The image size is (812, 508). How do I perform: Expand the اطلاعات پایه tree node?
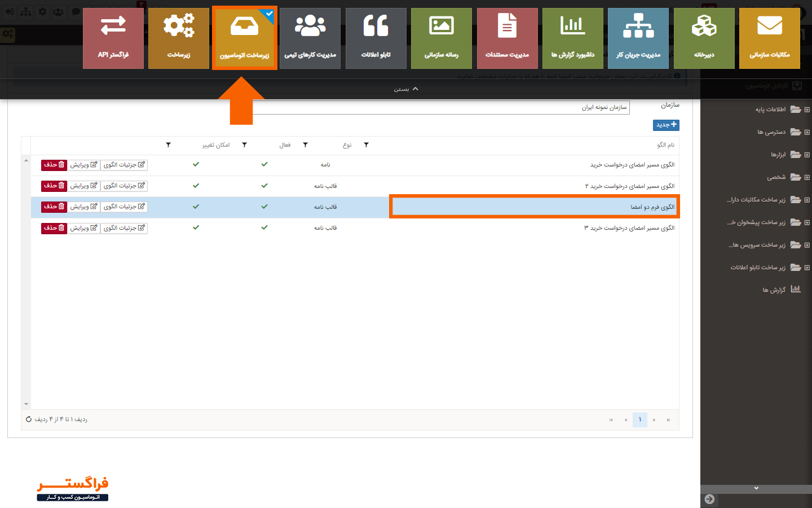tap(807, 110)
